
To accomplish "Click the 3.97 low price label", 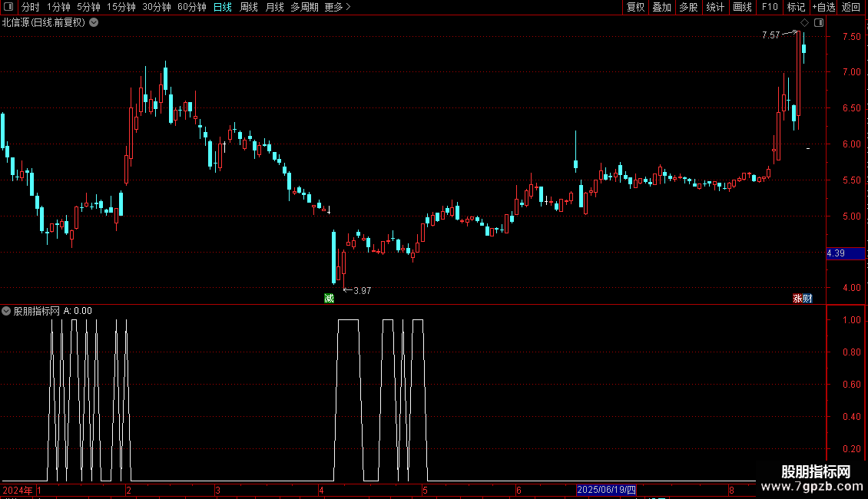I will 362,291.
